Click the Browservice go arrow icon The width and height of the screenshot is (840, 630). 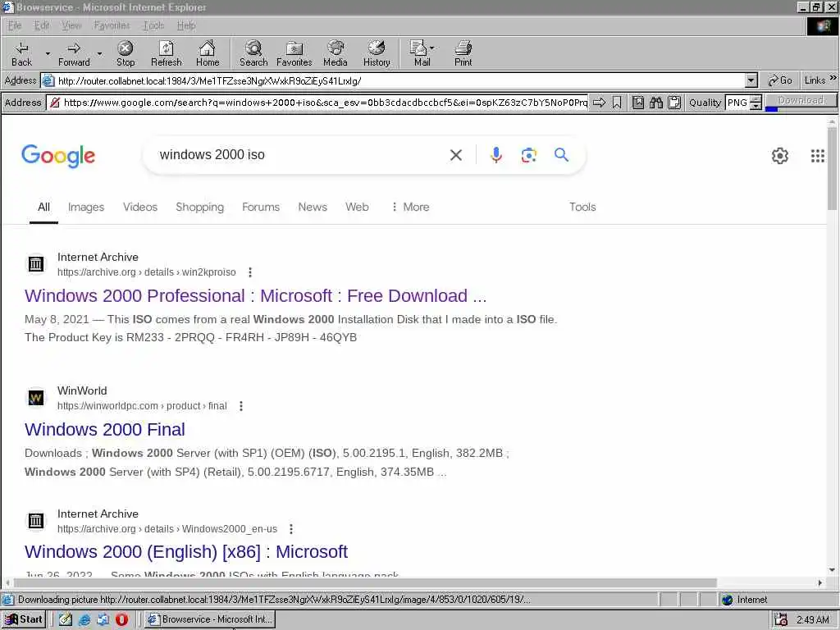click(x=600, y=103)
